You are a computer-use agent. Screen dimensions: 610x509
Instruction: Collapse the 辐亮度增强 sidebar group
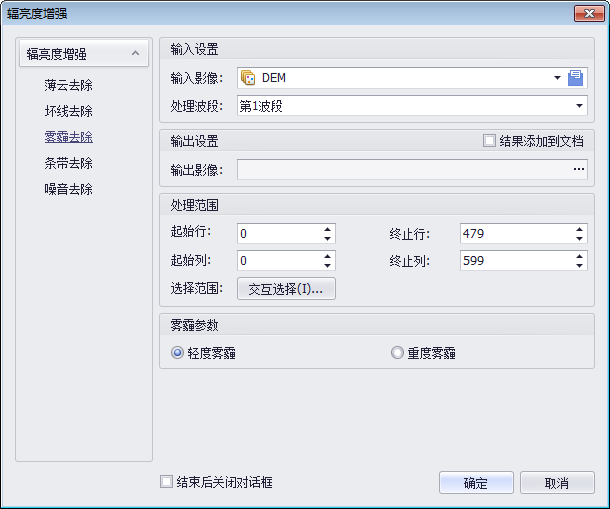132,54
